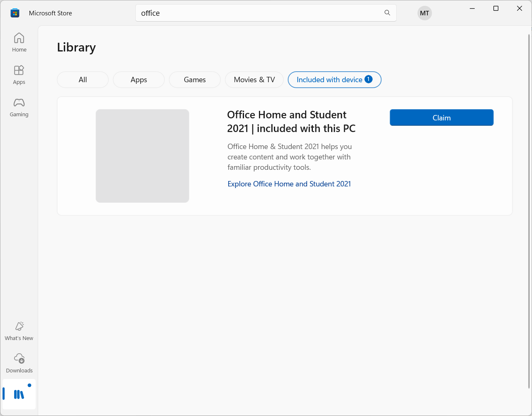
Task: Click the Microsoft Store logo icon
Action: tap(15, 13)
